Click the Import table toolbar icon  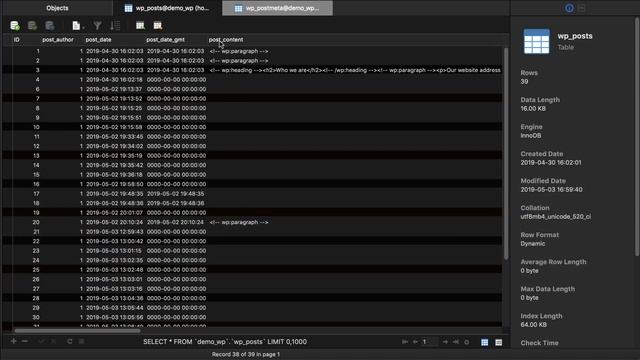coord(140,26)
